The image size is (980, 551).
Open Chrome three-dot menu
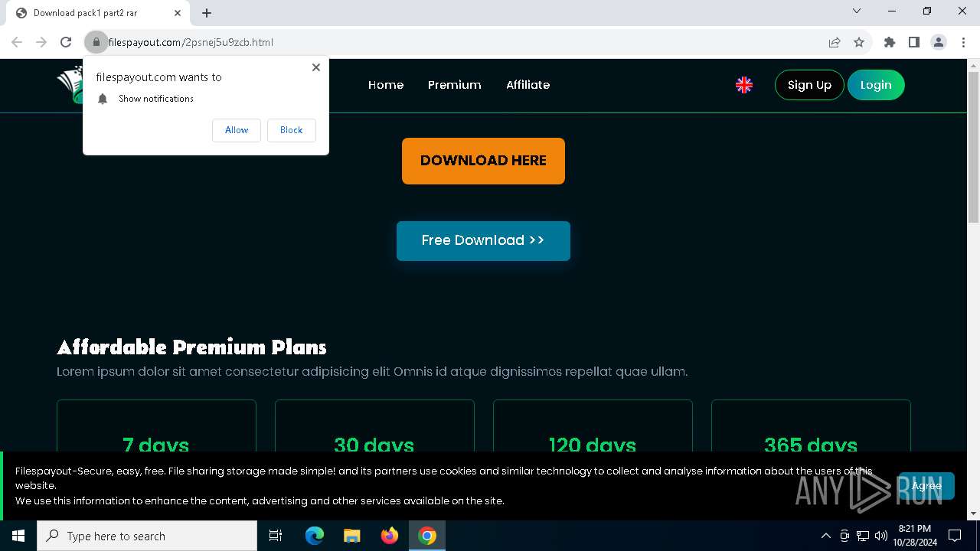tap(963, 42)
